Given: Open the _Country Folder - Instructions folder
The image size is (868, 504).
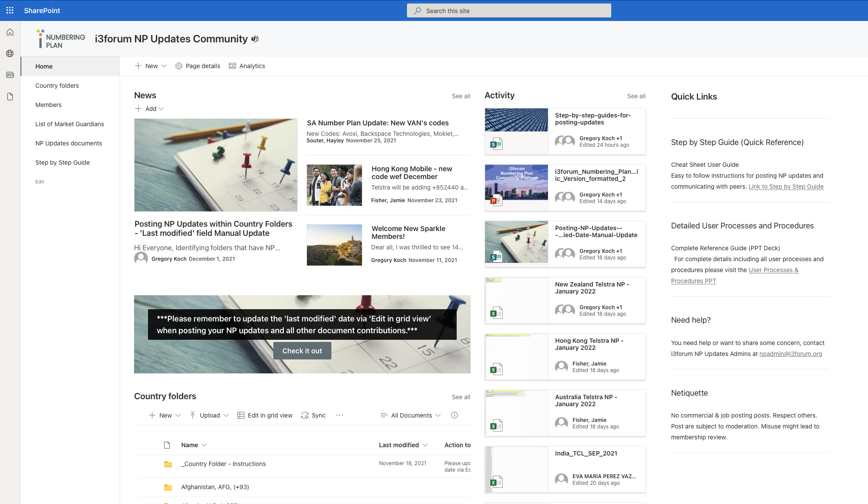Looking at the screenshot, I should [223, 464].
